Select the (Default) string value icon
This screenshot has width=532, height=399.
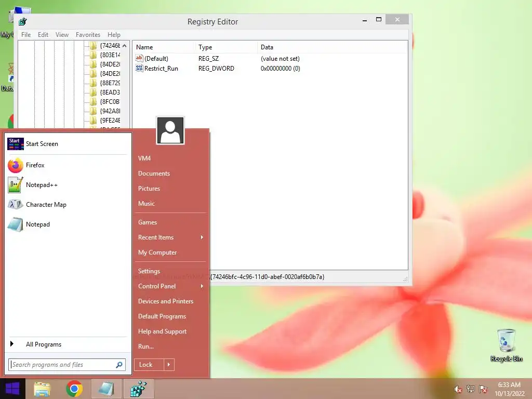139,58
